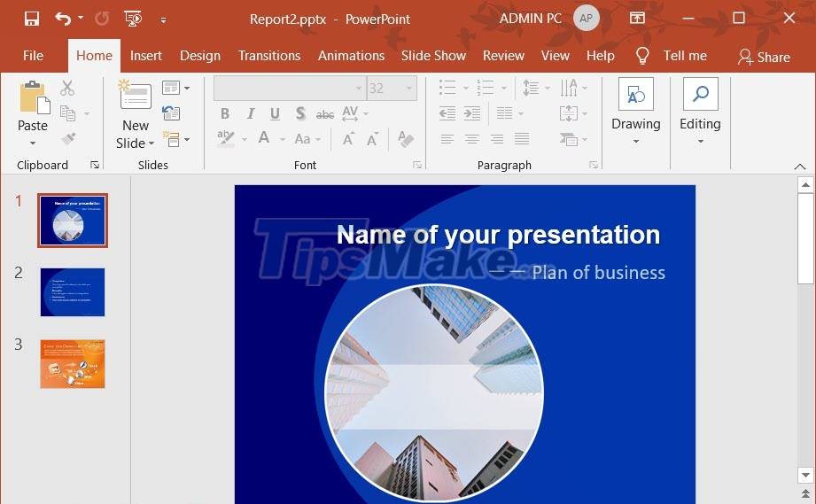This screenshot has height=504, width=816.
Task: Click the Increase List Level icon
Action: (x=472, y=113)
